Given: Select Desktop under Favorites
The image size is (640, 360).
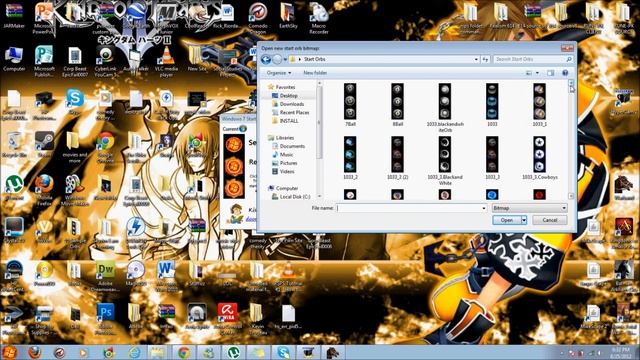Looking at the screenshot, I should pyautogui.click(x=288, y=96).
